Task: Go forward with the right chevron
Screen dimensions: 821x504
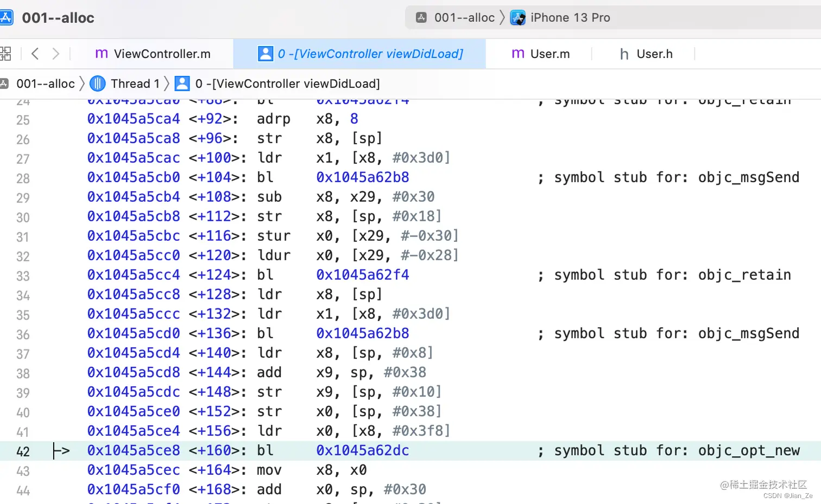Action: (55, 53)
